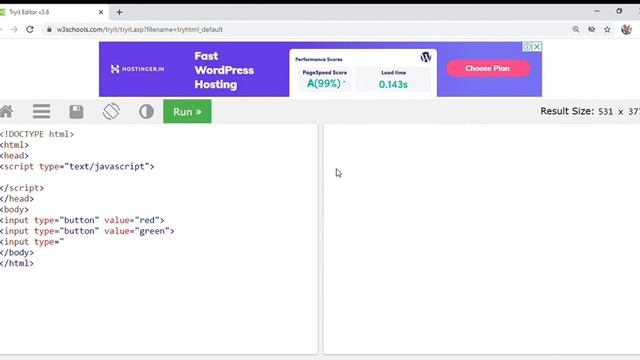This screenshot has height=360, width=640.
Task: Close the Tryit Editor tab
Action: pos(101,12)
